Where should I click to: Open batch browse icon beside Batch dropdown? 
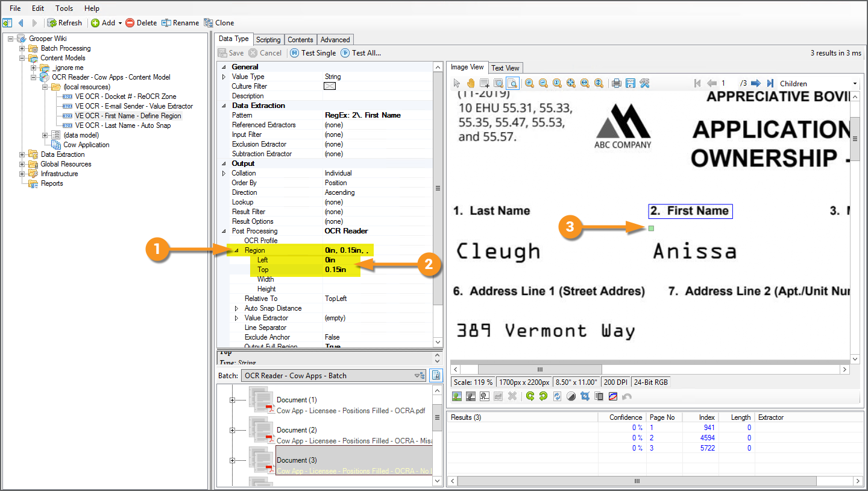(x=436, y=375)
